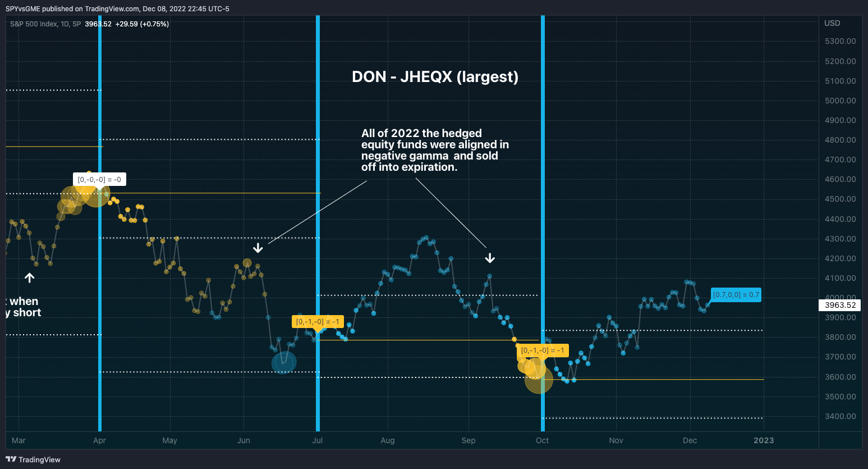
Task: Click the TradingView logo icon
Action: 11,459
